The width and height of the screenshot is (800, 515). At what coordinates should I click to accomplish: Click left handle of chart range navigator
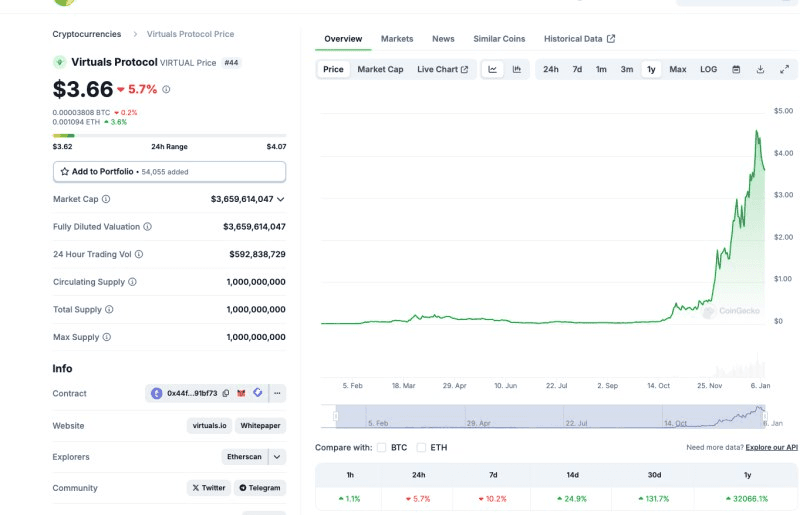(336, 416)
